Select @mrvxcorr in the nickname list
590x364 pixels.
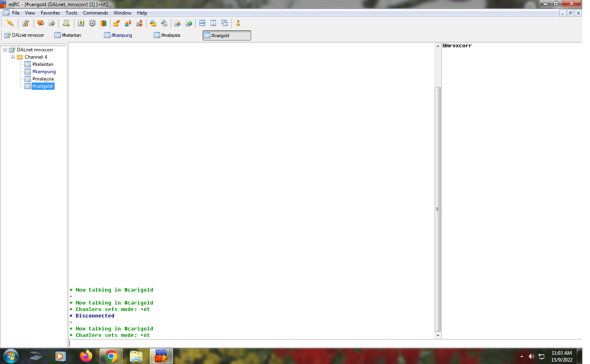click(457, 46)
